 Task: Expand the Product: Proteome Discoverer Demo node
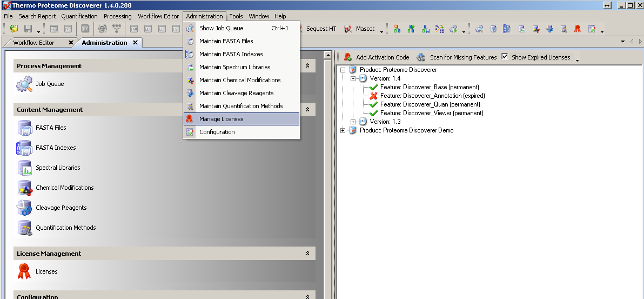coord(343,130)
